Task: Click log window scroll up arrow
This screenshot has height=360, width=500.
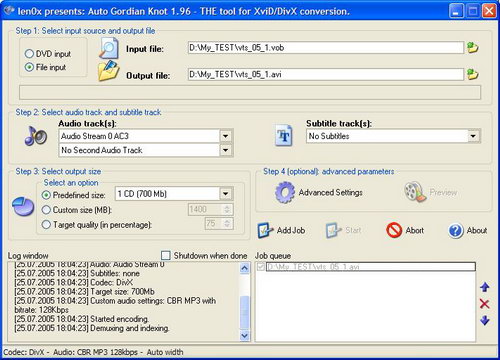Action: [x=244, y=268]
